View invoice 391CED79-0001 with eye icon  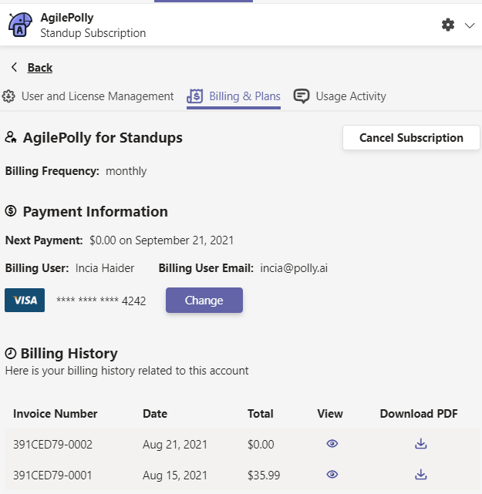(332, 474)
